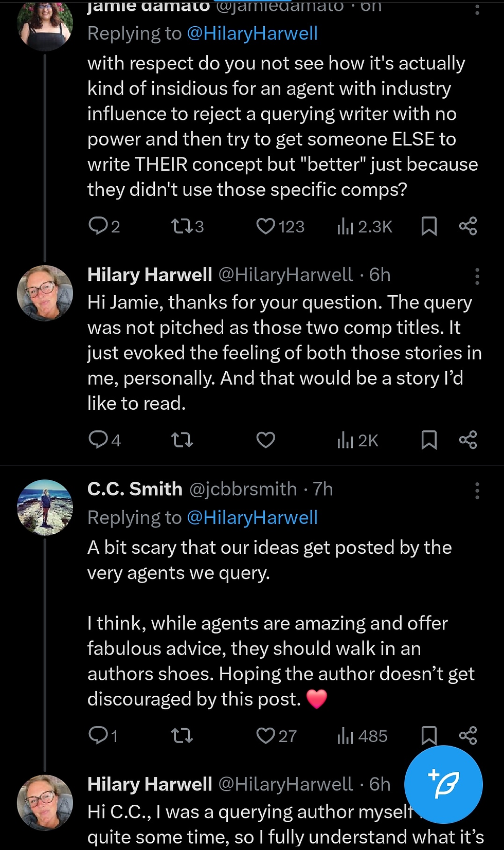504x850 pixels.
Task: Reply to Hilary Harwell's tweet with 4 comments
Action: pos(98,440)
